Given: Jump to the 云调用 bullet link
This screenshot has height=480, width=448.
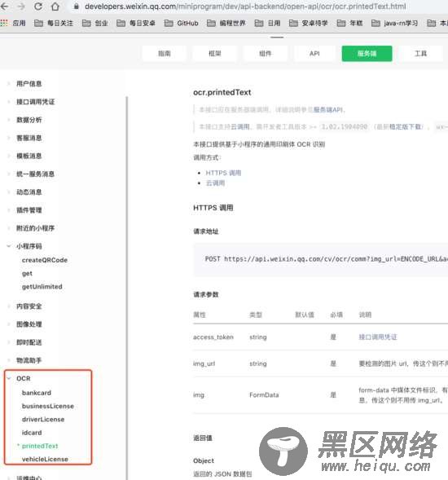Looking at the screenshot, I should pos(215,183).
